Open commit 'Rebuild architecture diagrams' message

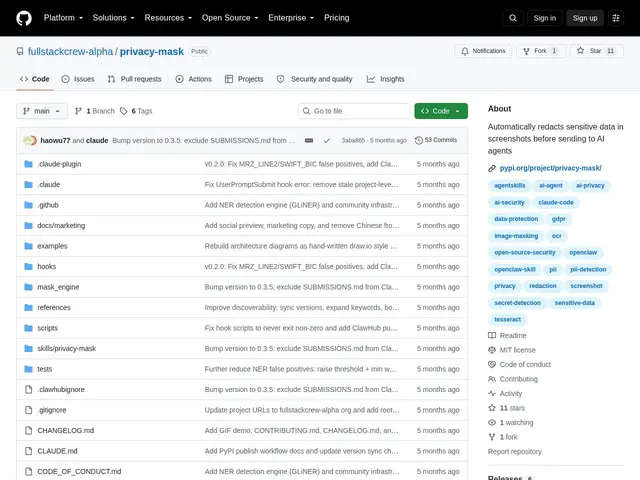(x=300, y=246)
